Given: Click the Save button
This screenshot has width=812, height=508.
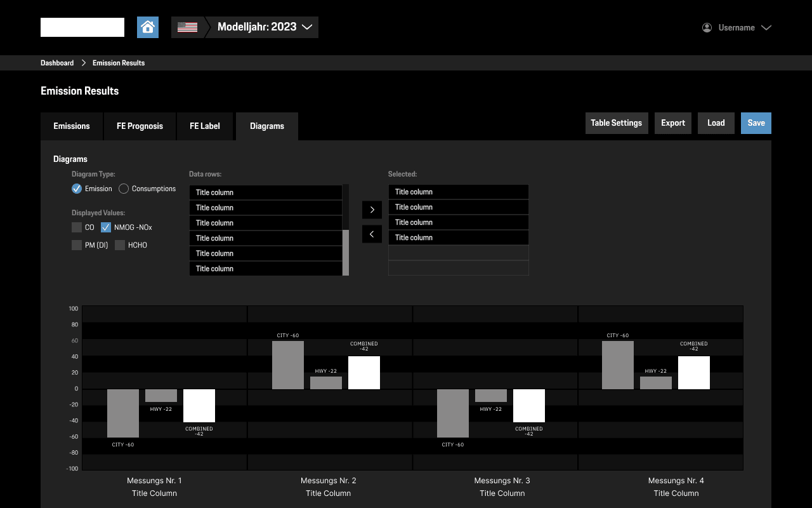Looking at the screenshot, I should click(756, 123).
